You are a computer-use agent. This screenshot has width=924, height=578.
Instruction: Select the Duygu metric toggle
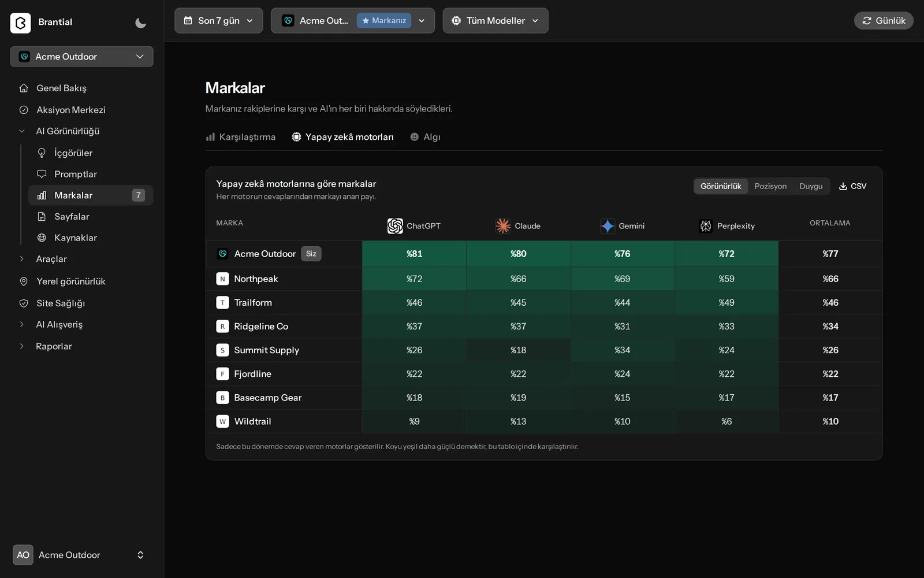(x=811, y=186)
